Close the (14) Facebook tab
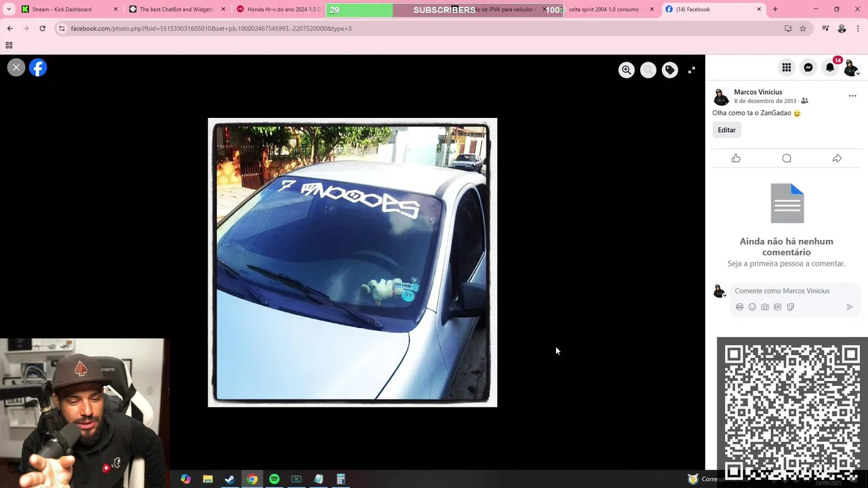This screenshot has width=868, height=488. [759, 9]
